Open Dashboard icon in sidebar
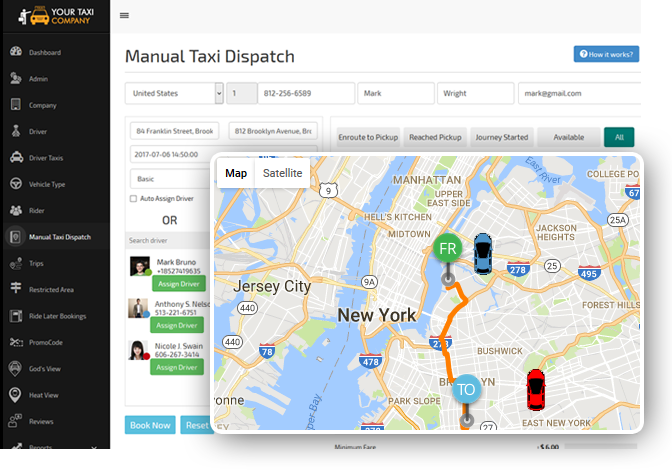 [x=16, y=52]
